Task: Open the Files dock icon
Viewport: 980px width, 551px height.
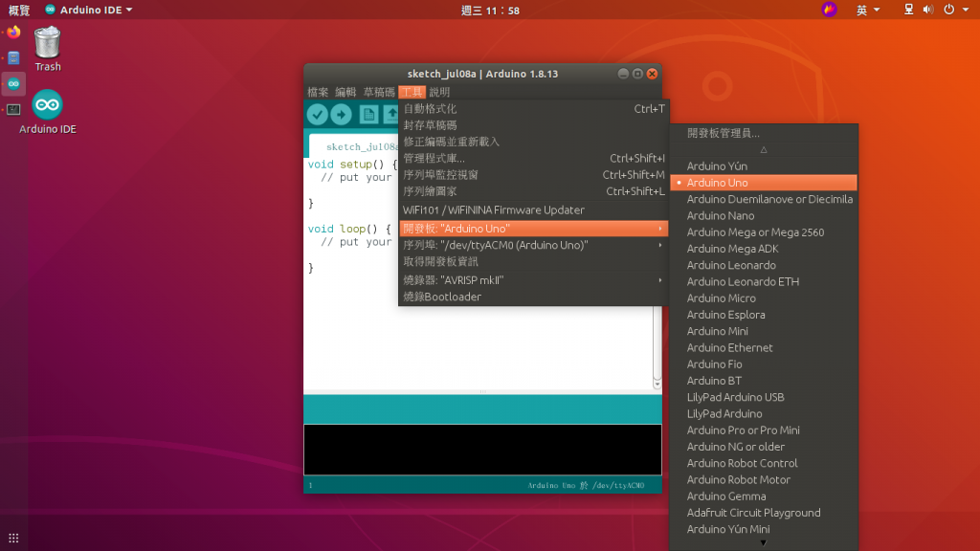Action: tap(13, 58)
